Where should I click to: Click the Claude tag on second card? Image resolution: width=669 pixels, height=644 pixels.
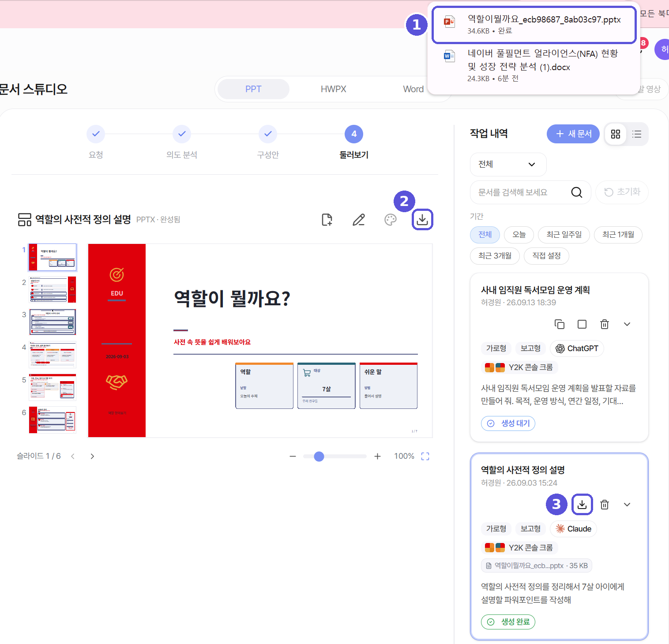click(x=573, y=529)
